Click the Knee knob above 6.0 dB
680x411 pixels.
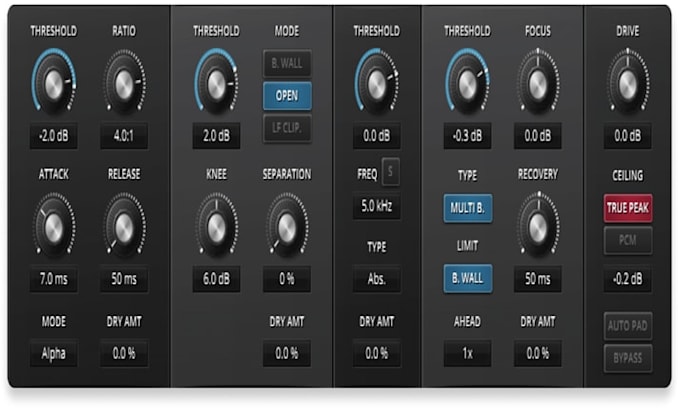(216, 226)
